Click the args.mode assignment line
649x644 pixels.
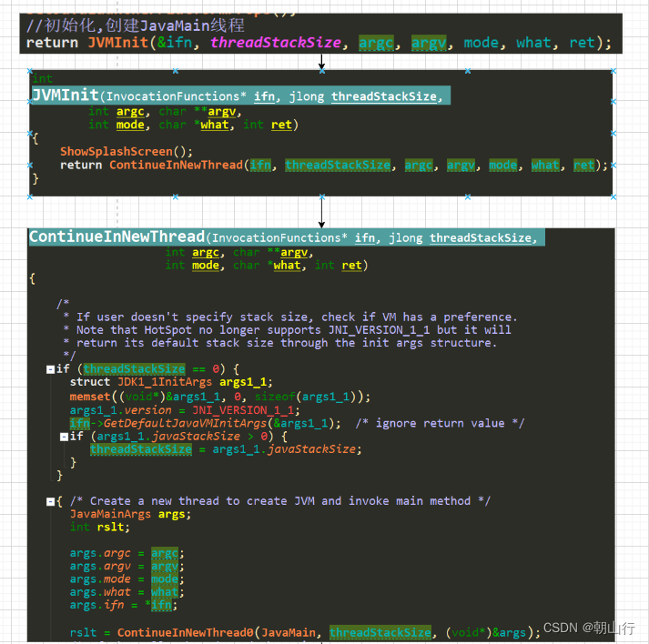(x=127, y=579)
